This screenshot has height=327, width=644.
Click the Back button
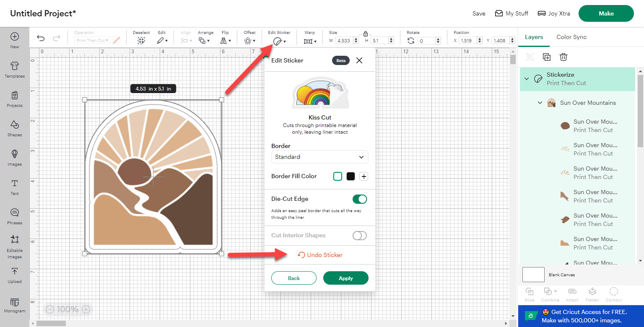(294, 278)
